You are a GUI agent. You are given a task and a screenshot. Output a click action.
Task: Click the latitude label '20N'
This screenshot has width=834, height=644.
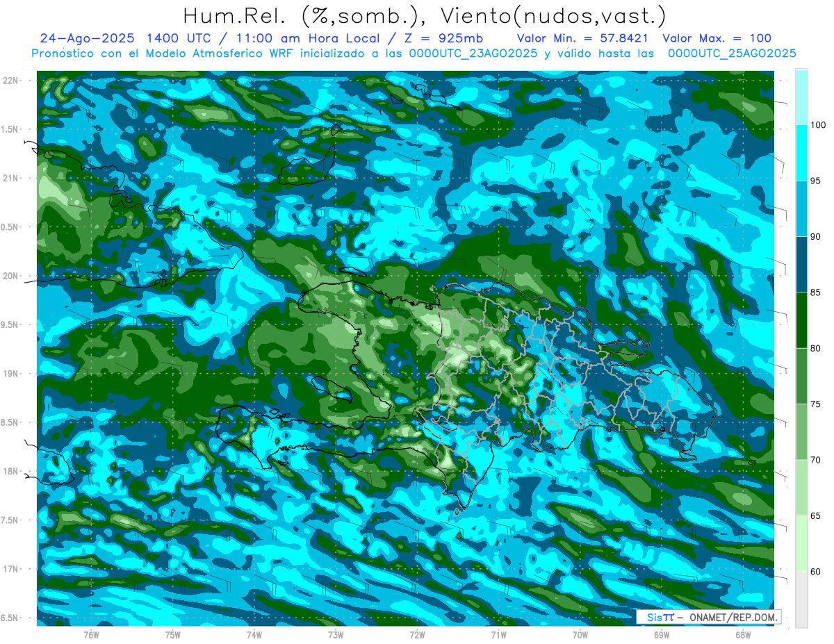[x=10, y=276]
